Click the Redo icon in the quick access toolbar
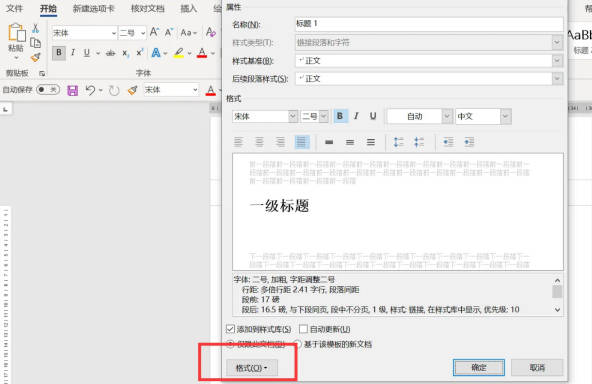 pyautogui.click(x=114, y=90)
